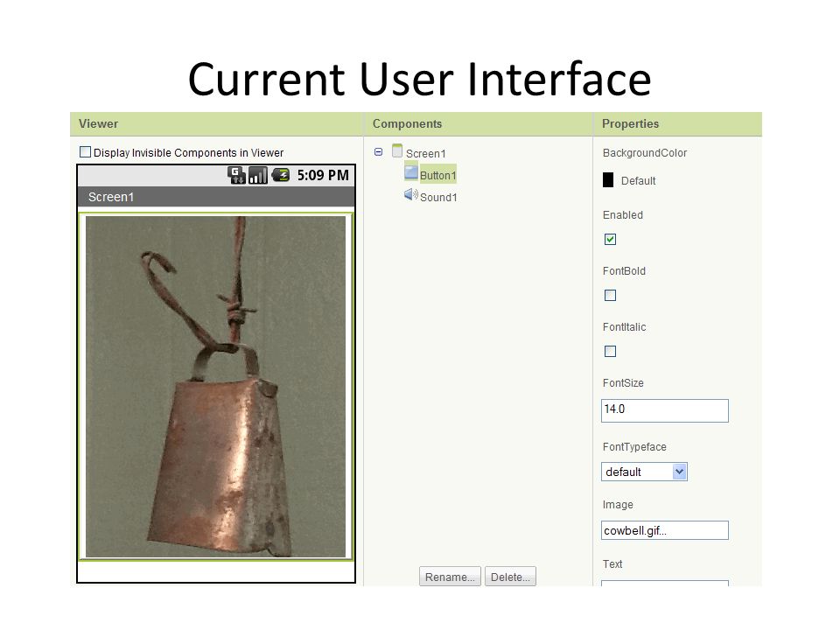Click the Rename... button
840x630 pixels.
tap(450, 577)
